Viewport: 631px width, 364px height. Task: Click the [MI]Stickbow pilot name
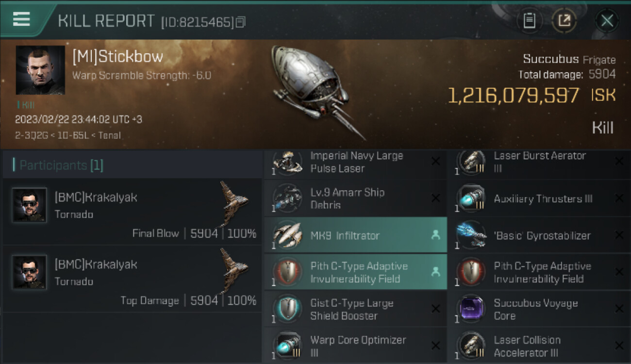click(117, 57)
